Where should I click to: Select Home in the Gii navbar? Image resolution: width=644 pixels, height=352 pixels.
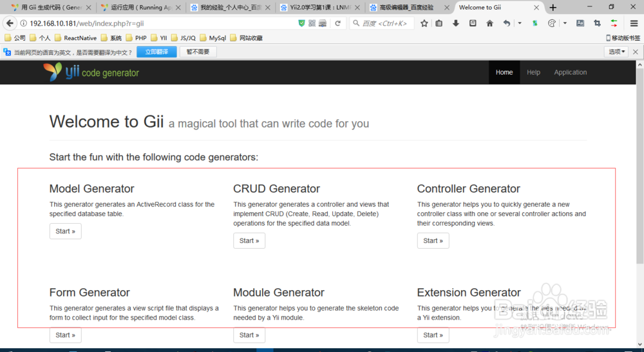pos(504,72)
